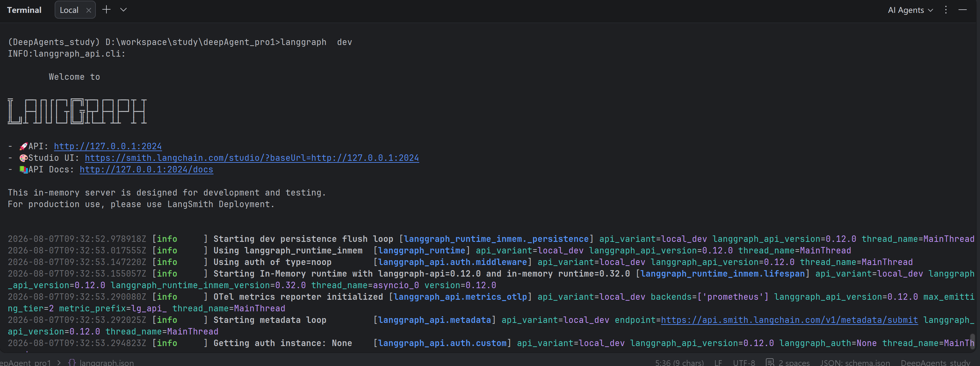Click 'Starting metadata loop' log message
This screenshot has width=980, height=366.
tap(270, 320)
